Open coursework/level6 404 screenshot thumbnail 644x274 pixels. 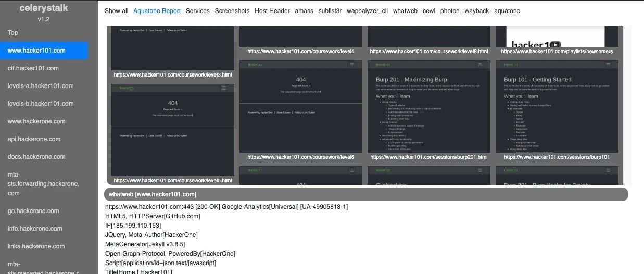point(301,106)
